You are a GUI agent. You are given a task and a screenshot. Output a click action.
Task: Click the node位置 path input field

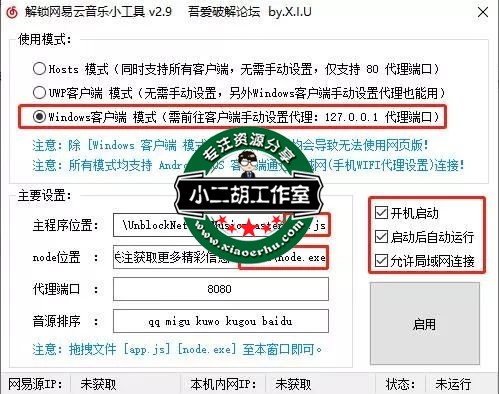click(x=221, y=257)
